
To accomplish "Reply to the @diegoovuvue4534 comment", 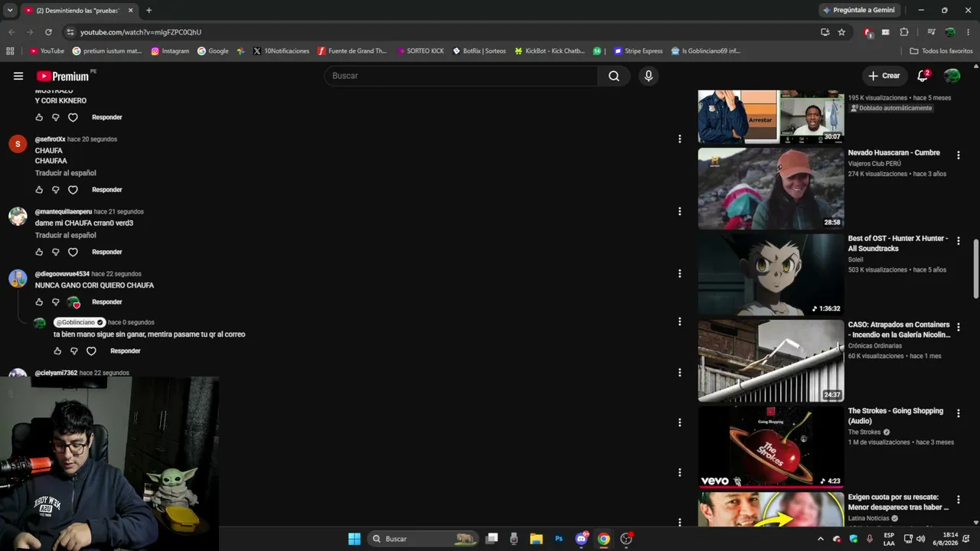I will pos(107,302).
